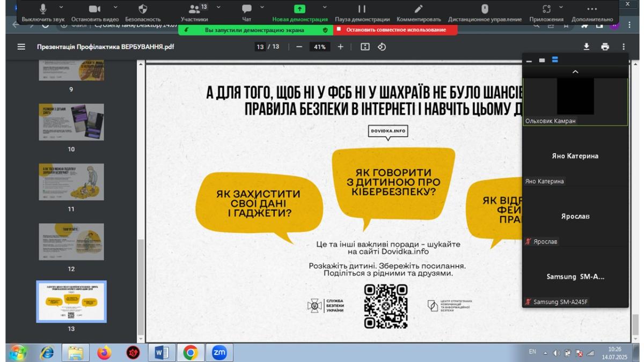Print the PDF document
644x362 pixels.
(605, 47)
